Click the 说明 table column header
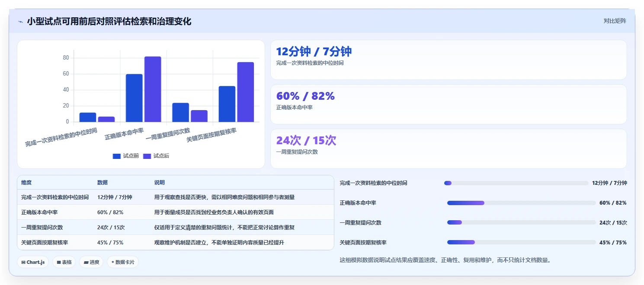This screenshot has width=644, height=285. tap(160, 183)
